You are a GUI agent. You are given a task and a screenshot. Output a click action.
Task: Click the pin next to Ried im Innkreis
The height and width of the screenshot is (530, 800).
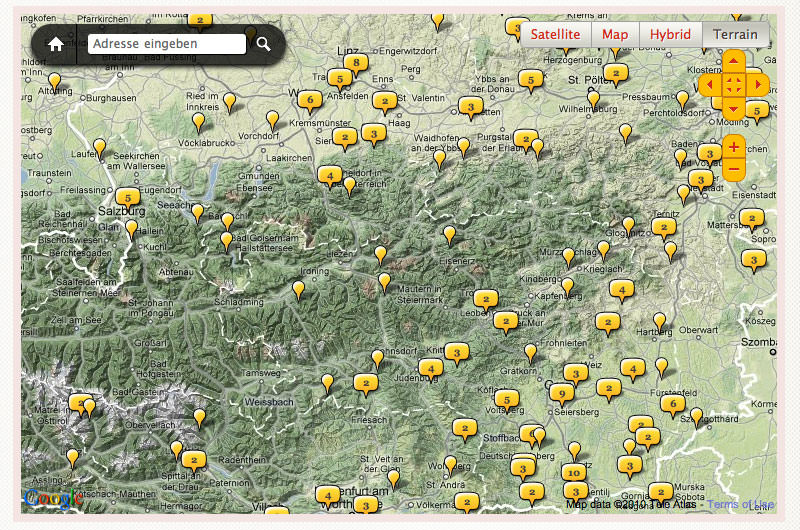[230, 102]
